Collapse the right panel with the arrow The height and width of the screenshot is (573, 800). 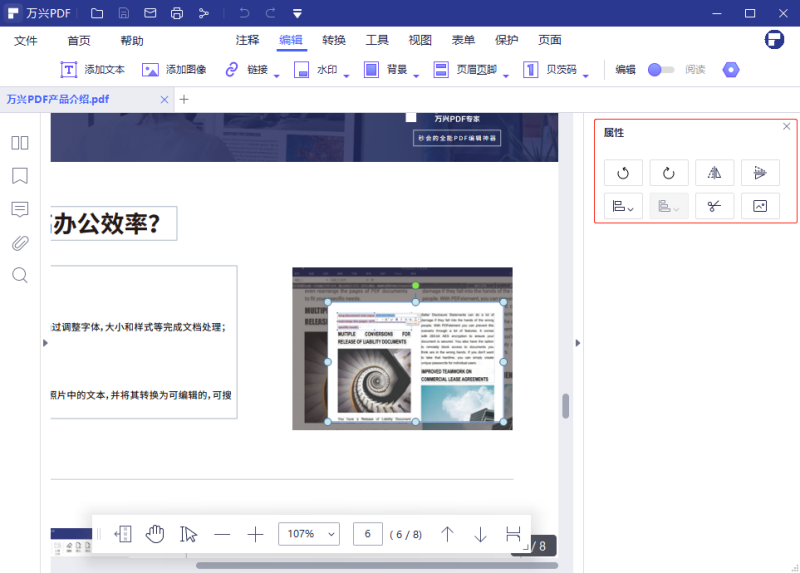click(578, 343)
